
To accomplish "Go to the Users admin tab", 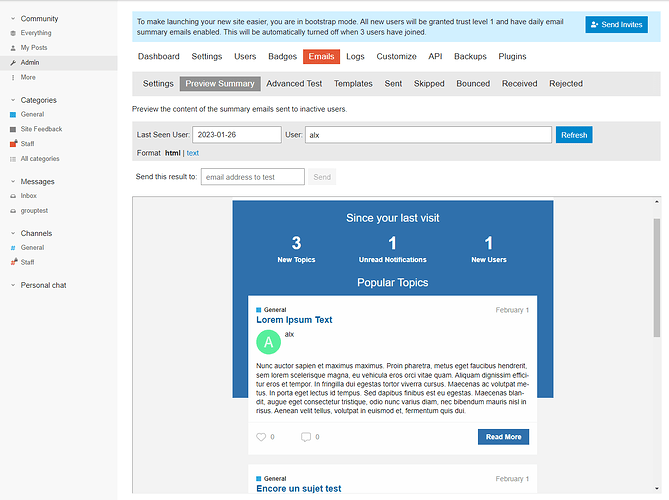I will pyautogui.click(x=245, y=56).
